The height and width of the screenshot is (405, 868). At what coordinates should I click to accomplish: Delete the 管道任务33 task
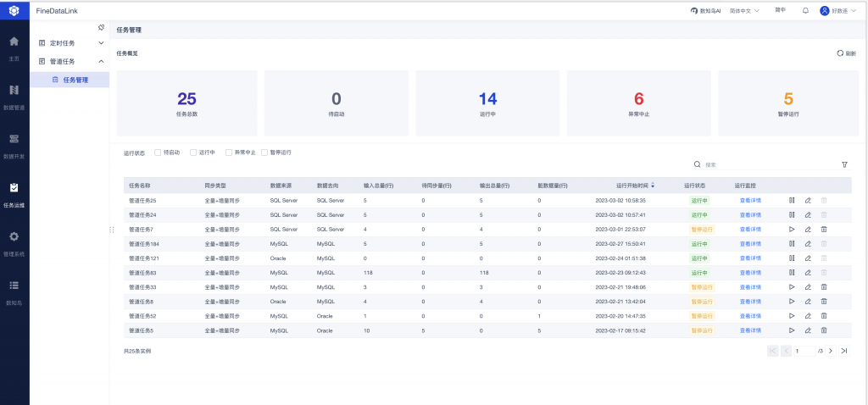824,287
